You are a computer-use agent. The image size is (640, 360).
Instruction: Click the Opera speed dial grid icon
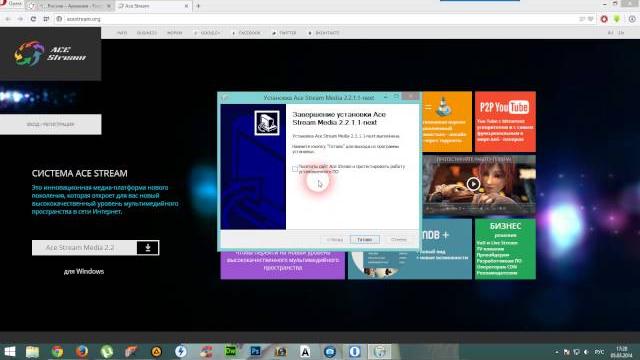click(46, 19)
